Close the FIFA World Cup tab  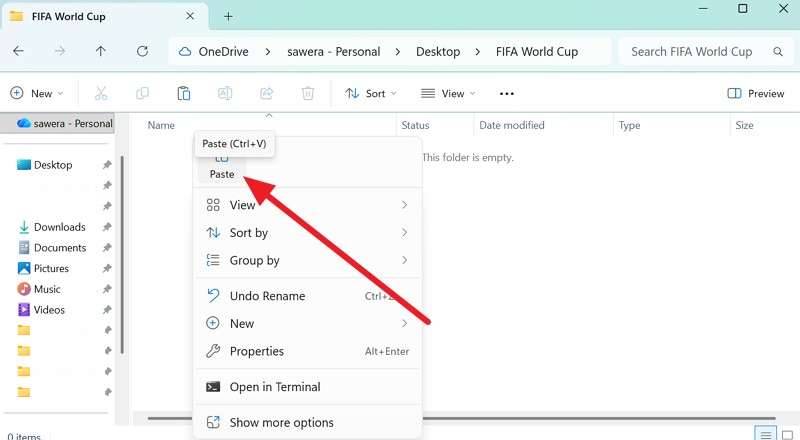point(190,16)
